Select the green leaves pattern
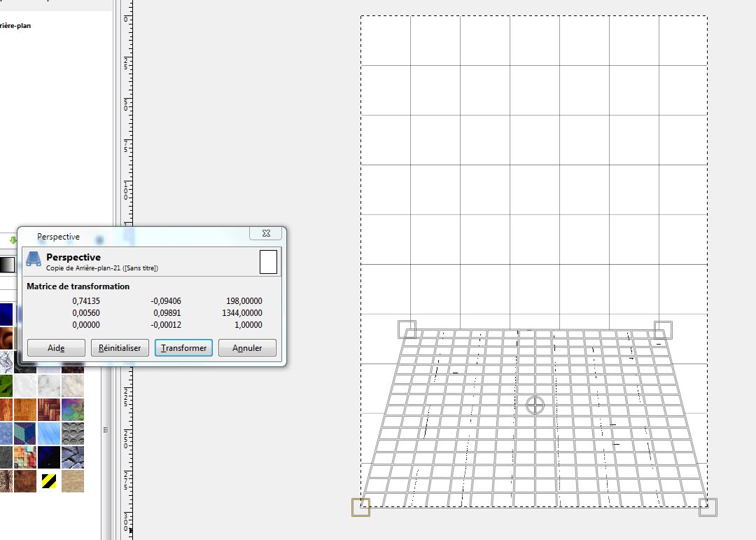 (6, 386)
